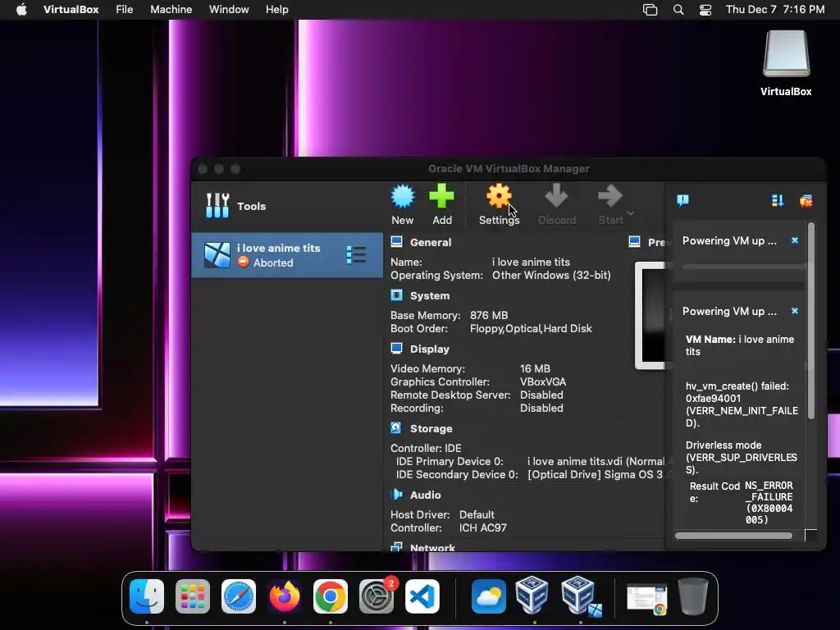Open System Settings from the dock

[376, 596]
